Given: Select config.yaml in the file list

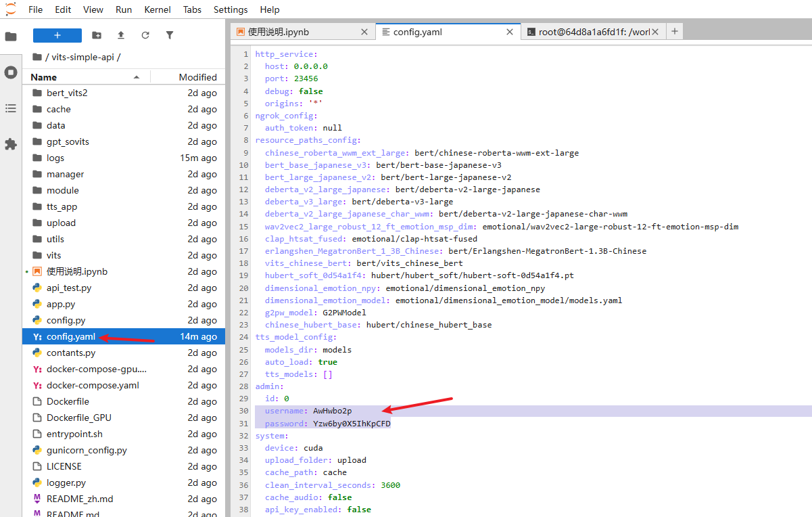Looking at the screenshot, I should pyautogui.click(x=124, y=336).
